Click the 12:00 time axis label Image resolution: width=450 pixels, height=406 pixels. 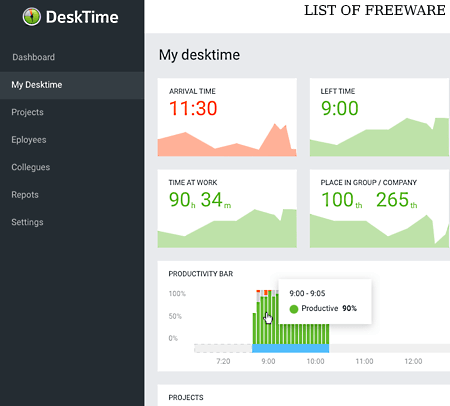pyautogui.click(x=413, y=361)
